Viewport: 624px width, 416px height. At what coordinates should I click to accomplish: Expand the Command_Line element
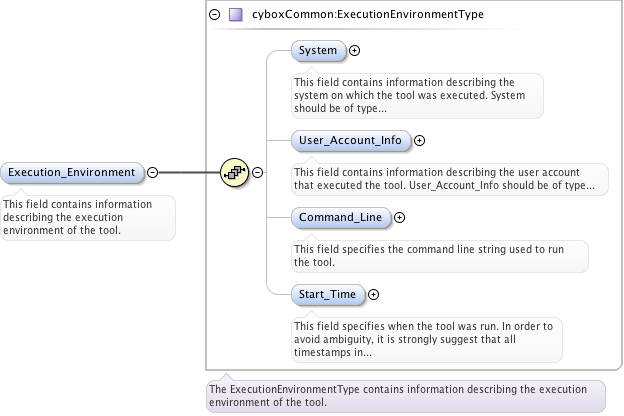400,217
